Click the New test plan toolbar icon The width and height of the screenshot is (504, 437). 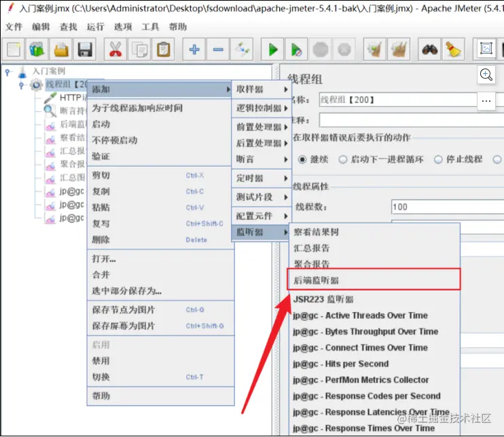click(x=14, y=50)
